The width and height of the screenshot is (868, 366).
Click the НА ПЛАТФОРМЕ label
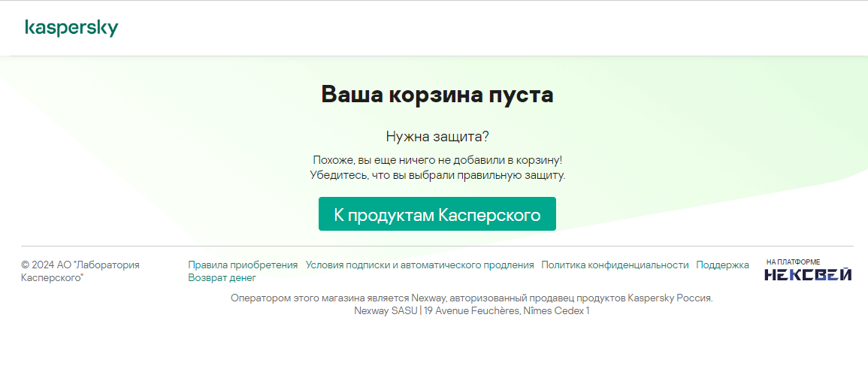click(794, 262)
